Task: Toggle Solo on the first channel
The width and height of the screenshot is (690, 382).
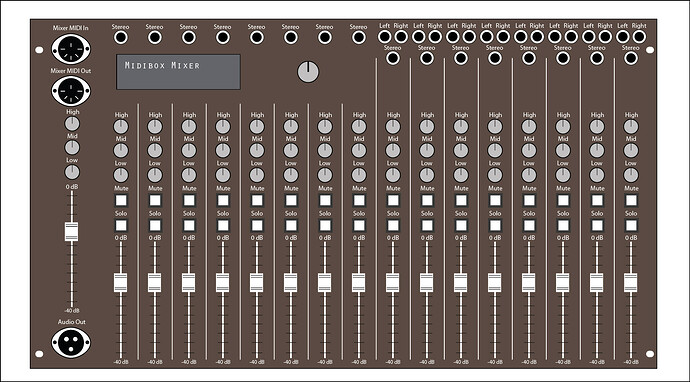Action: pos(121,226)
